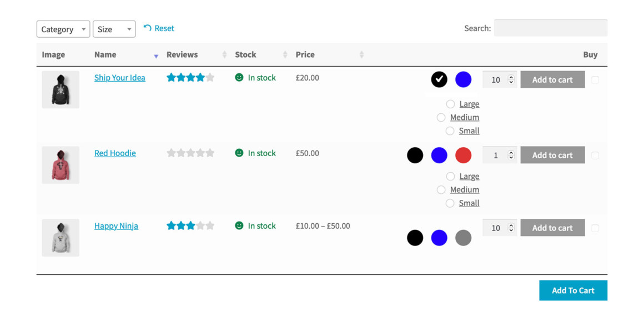Screen dimensions: 644x321
Task: Tick the buy checkbox for Red Hoodie
Action: 595,156
